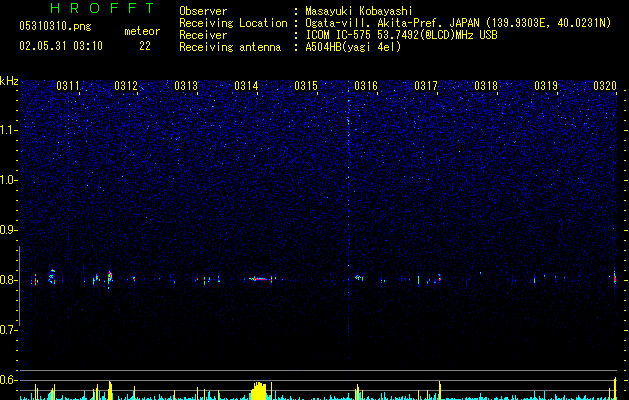
Task: Click the kHz axis unit label
Action: tap(9, 81)
